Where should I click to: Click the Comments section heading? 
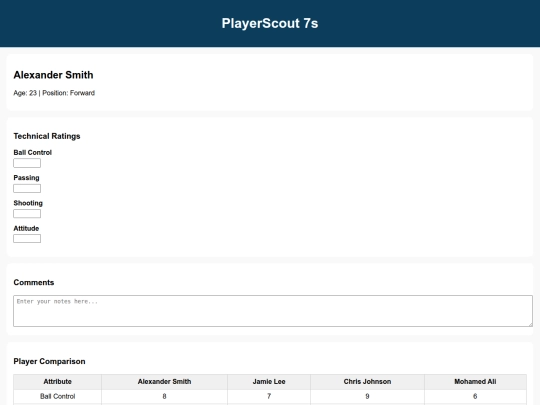(x=34, y=282)
